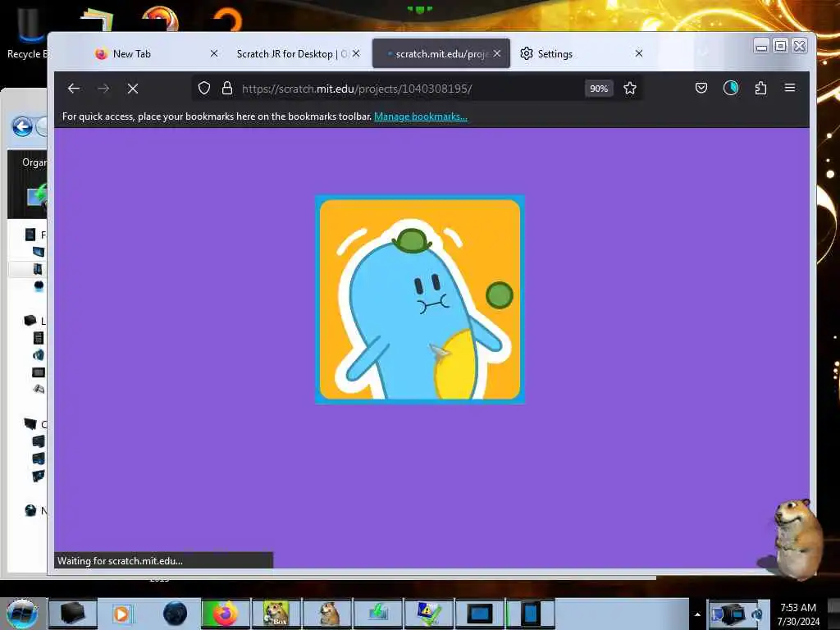Select globe item in Explorer navigation pane
This screenshot has height=630, width=840.
(30, 510)
